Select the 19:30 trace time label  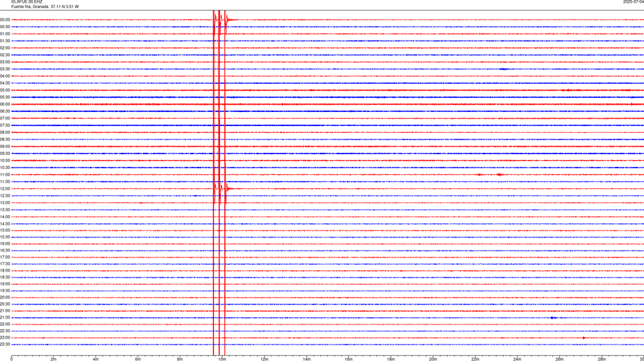(x=5, y=290)
